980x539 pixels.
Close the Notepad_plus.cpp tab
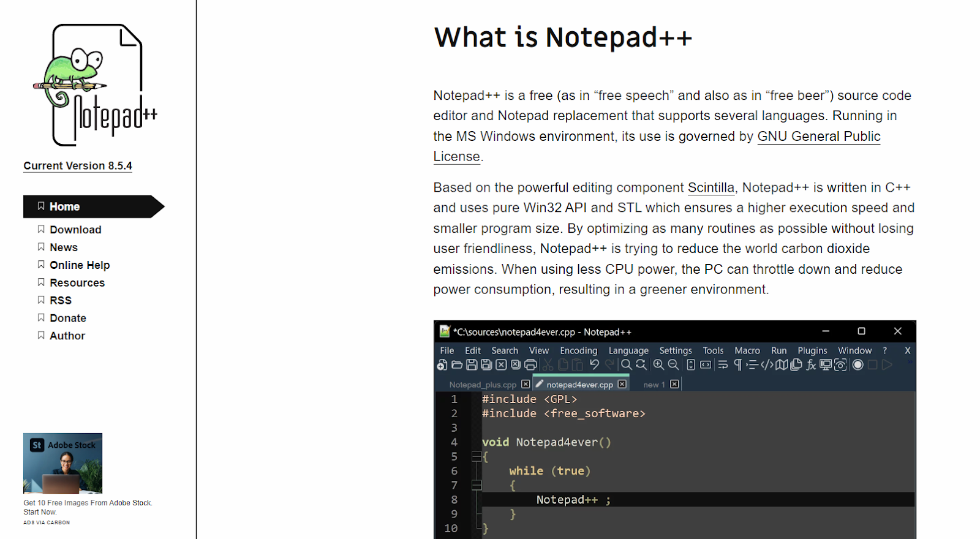(526, 384)
